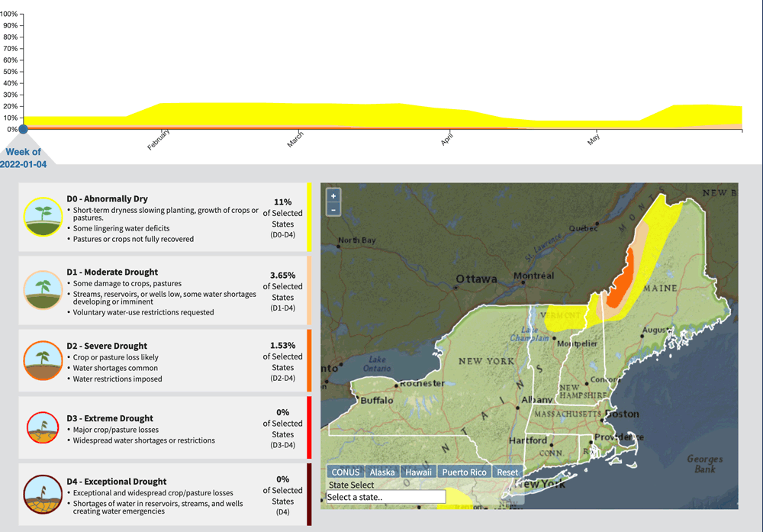Click the 100% label on chart y-axis
This screenshot has height=532, width=763.
pyautogui.click(x=8, y=14)
